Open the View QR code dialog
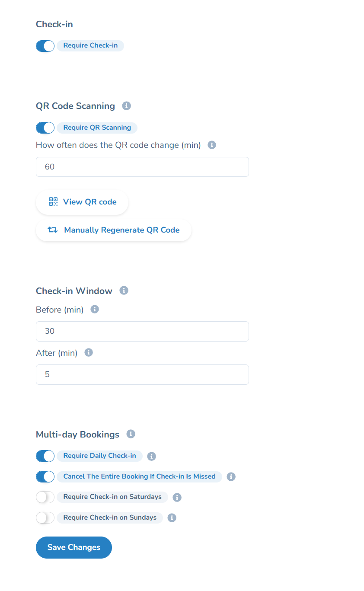 [82, 202]
